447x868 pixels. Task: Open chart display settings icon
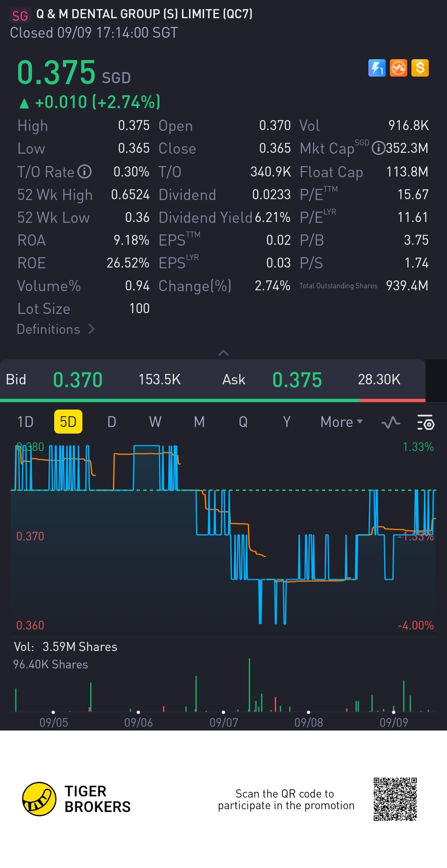(x=425, y=422)
